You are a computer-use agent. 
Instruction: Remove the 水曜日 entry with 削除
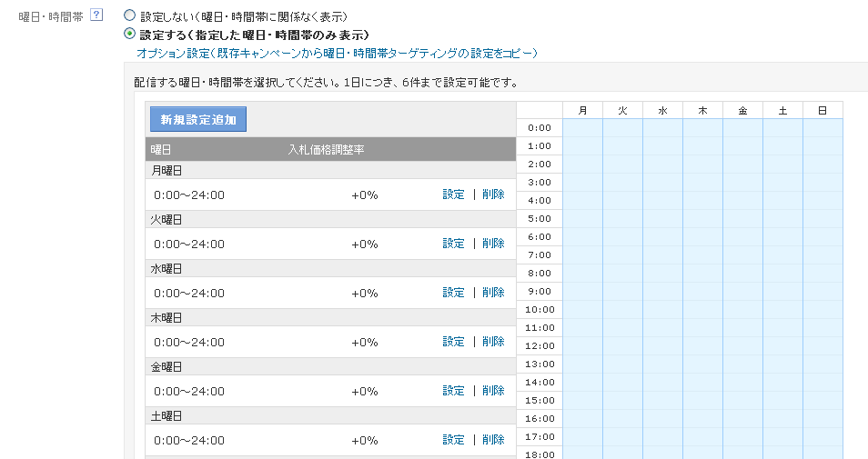point(493,293)
